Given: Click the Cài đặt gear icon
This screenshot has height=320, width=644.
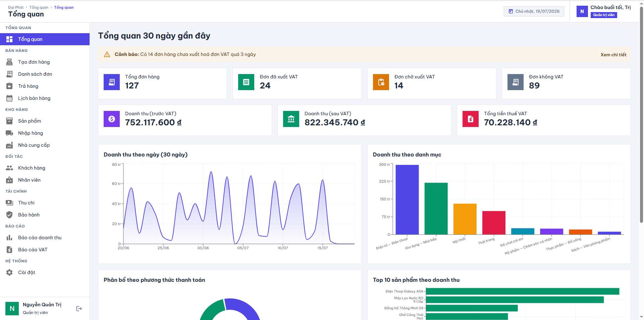Looking at the screenshot, I should click(9, 272).
